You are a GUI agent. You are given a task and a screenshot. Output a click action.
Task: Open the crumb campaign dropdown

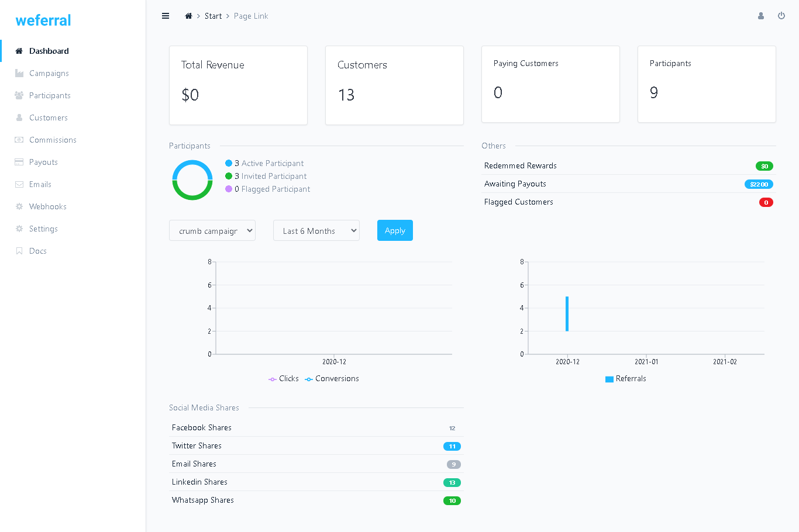(212, 230)
